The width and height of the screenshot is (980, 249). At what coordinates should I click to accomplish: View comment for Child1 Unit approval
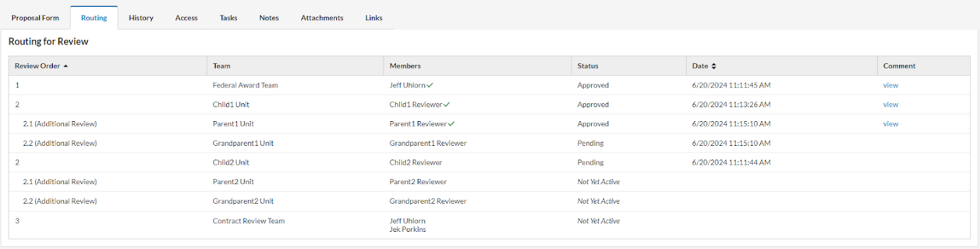click(890, 105)
